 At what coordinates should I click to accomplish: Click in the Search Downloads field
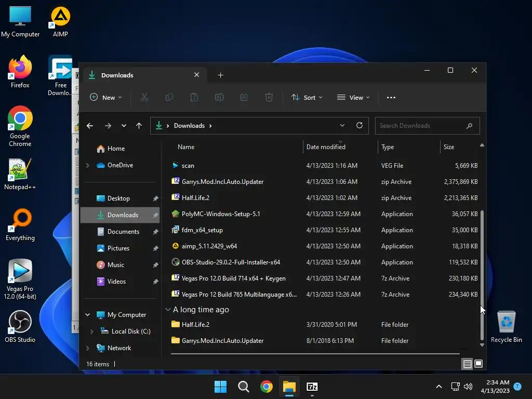[427, 126]
